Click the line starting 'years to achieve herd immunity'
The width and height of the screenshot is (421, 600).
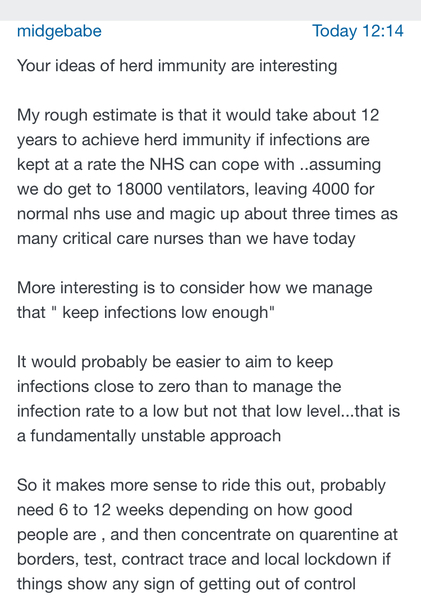click(193, 140)
